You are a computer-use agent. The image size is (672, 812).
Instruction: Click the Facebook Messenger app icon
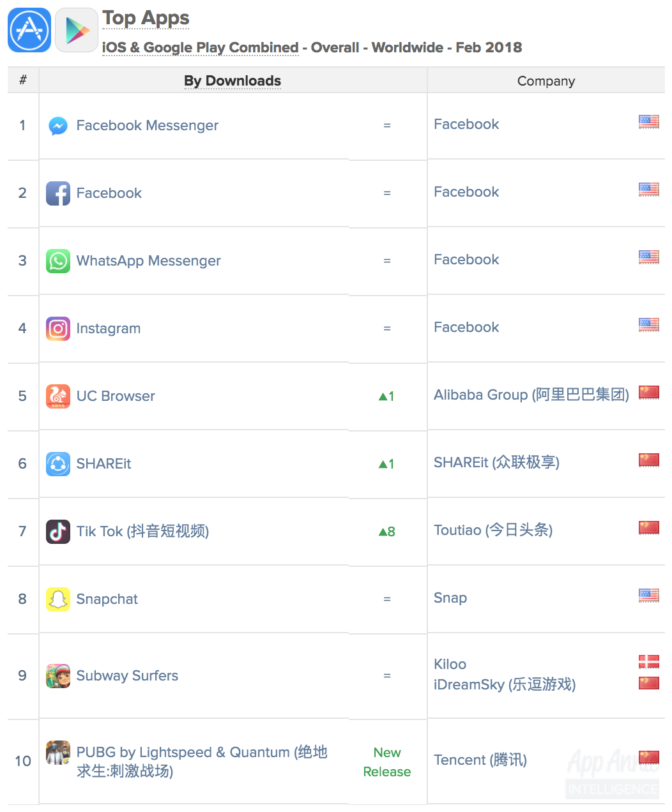click(x=58, y=126)
